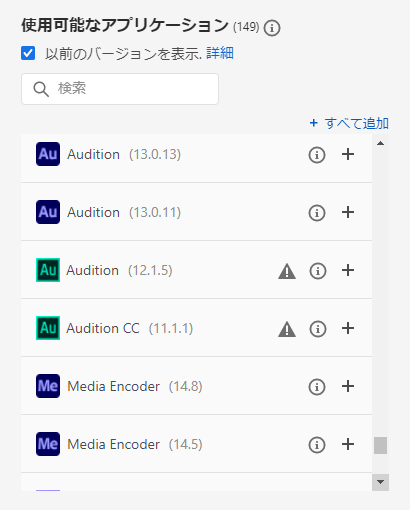
Task: Select the Media Encoder (14.8) row text
Action: [135, 386]
